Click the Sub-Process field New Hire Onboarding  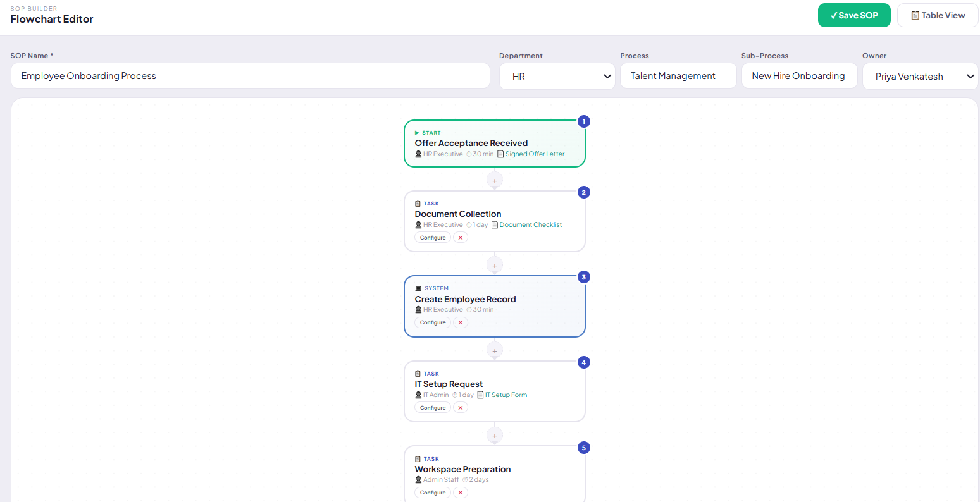800,76
